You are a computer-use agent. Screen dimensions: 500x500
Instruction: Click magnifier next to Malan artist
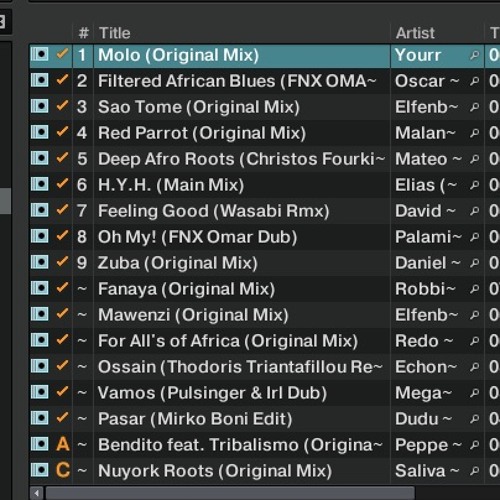click(x=474, y=133)
